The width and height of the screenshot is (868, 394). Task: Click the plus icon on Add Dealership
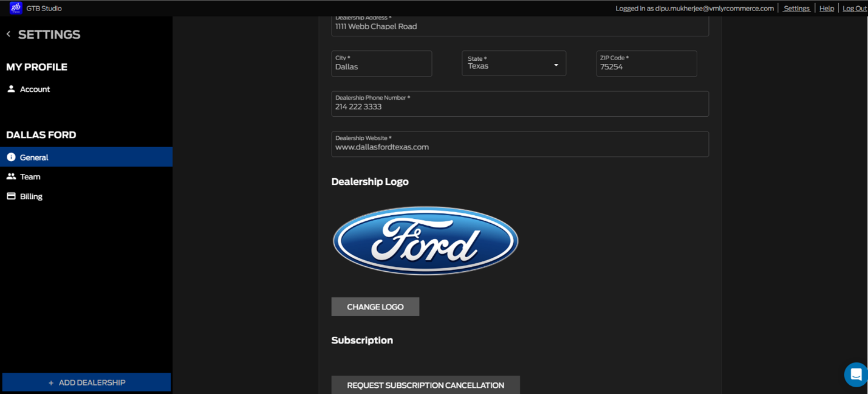pyautogui.click(x=51, y=383)
